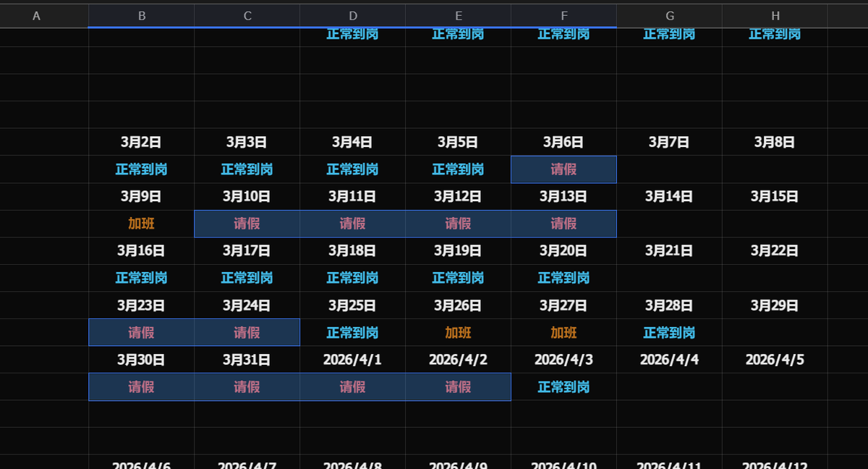Select 请假 cell under 2026/4/2
Viewport: 868px width, 469px height.
459,387
